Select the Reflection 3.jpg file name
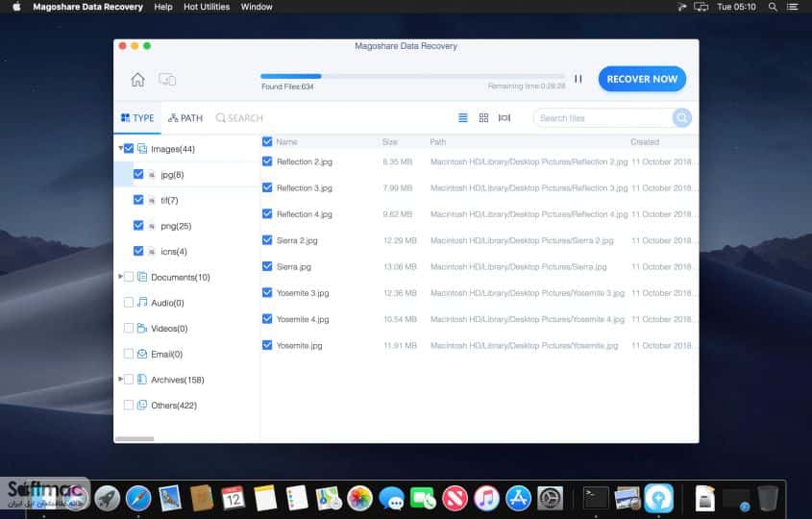812x519 pixels. coord(305,188)
